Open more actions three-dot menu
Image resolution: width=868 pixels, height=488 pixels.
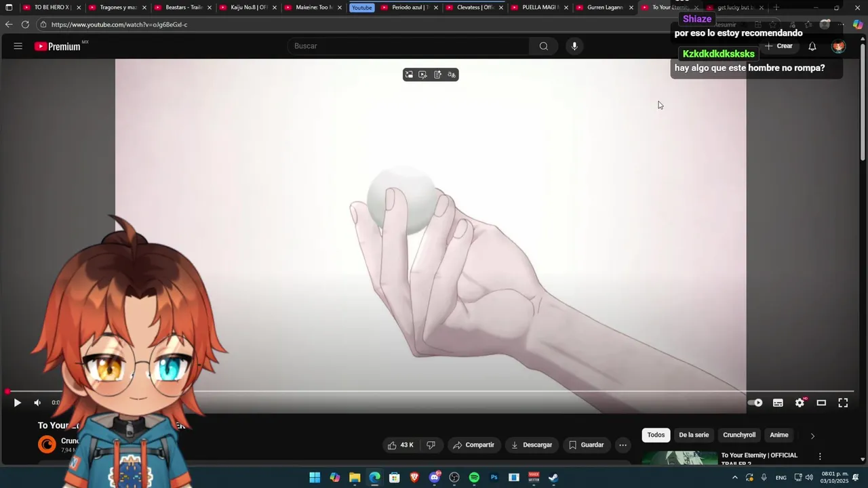point(623,445)
